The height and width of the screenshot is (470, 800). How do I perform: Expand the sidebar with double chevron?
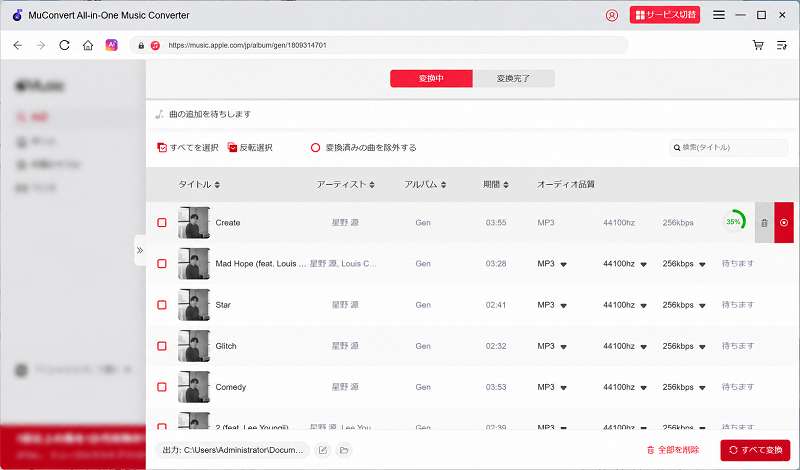pyautogui.click(x=140, y=250)
